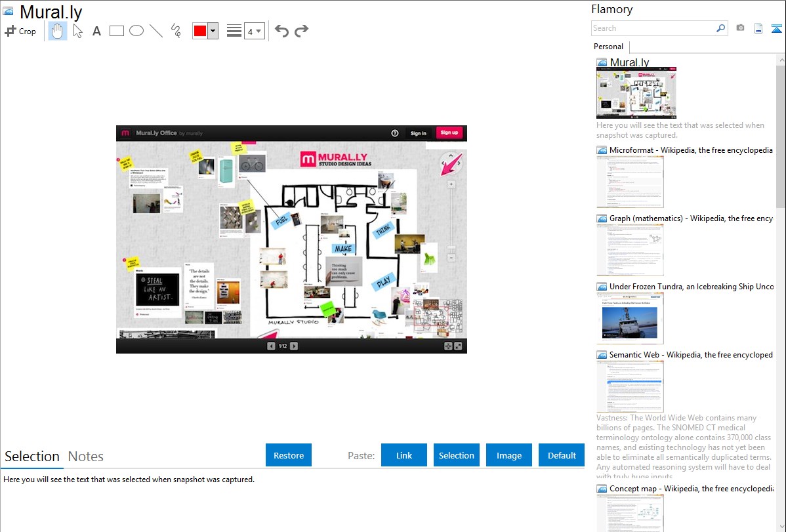Click the Mural.ly title in the snapshot list
Image resolution: width=786 pixels, height=532 pixels.
pyautogui.click(x=630, y=62)
